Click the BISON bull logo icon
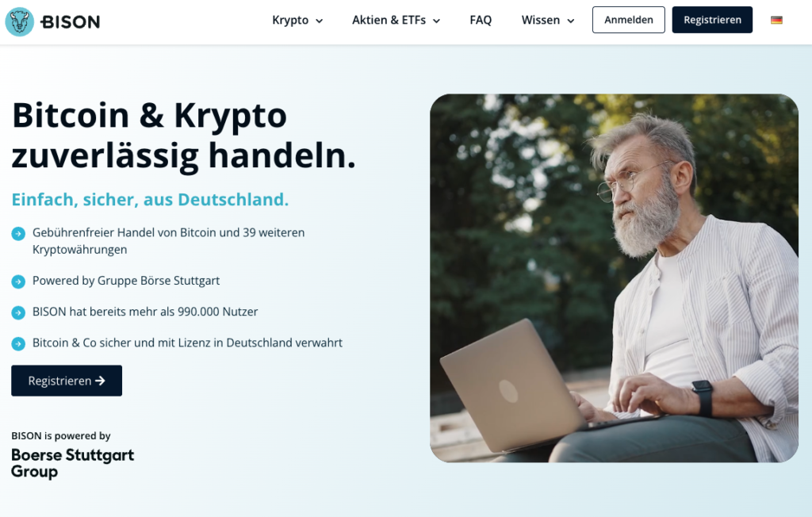Viewport: 812px width, 517px height. coord(20,21)
